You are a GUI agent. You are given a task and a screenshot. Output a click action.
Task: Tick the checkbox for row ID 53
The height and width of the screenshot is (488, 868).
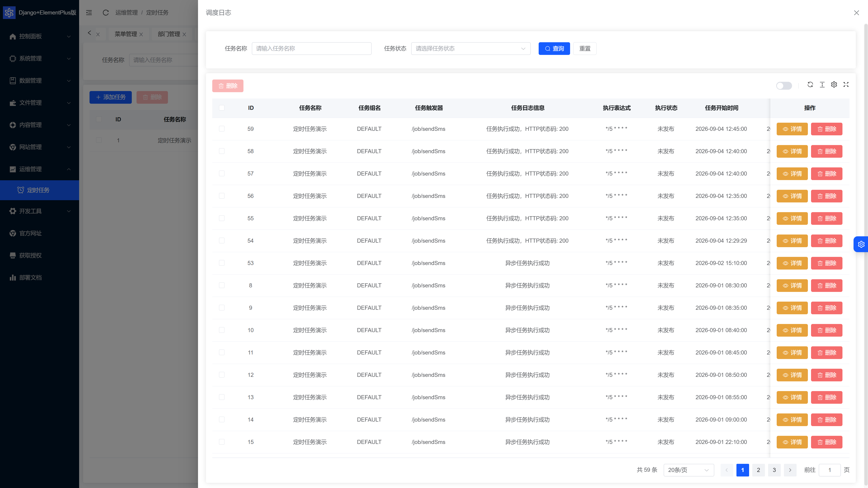pos(222,263)
